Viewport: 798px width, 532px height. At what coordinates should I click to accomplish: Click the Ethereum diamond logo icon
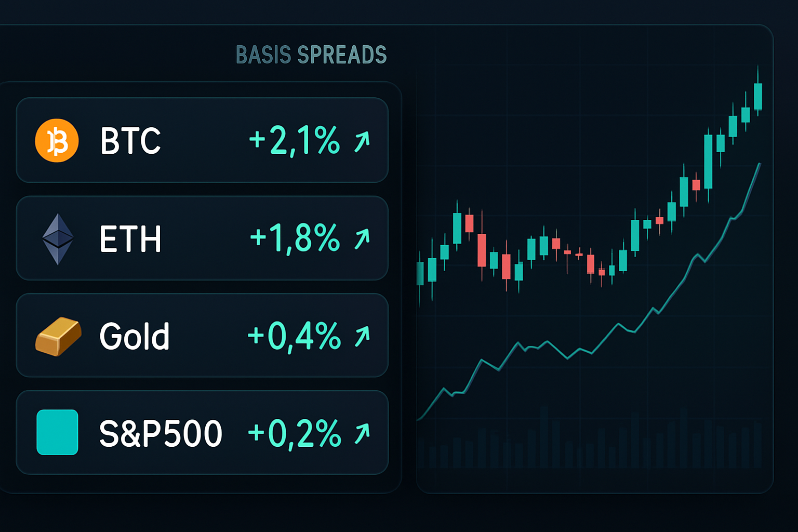58,239
